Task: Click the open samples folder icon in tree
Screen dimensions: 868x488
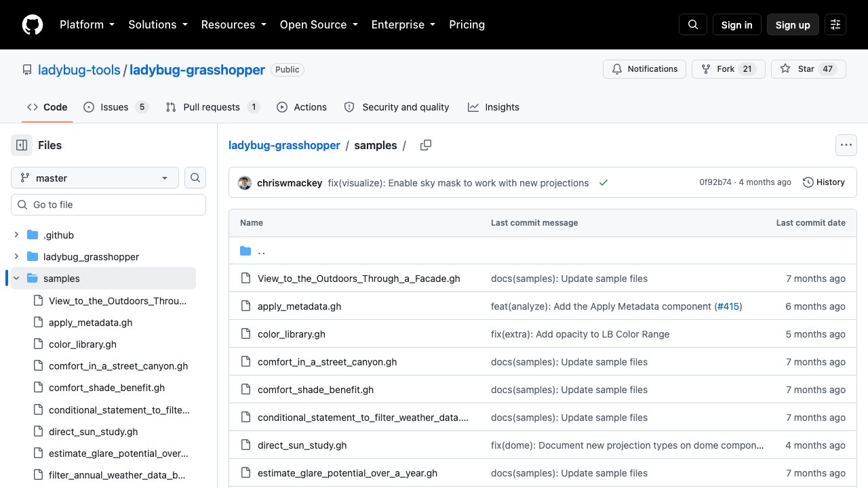Action: [x=33, y=279]
